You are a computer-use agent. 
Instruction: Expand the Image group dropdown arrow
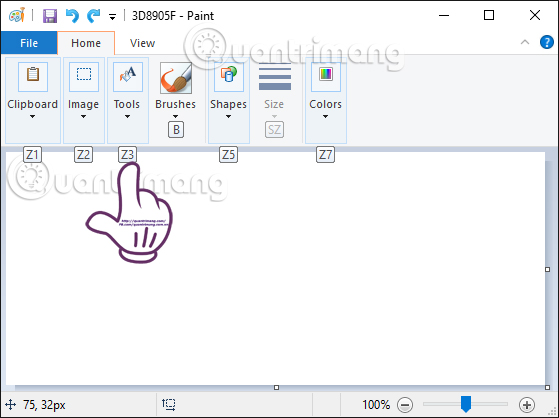pos(83,117)
